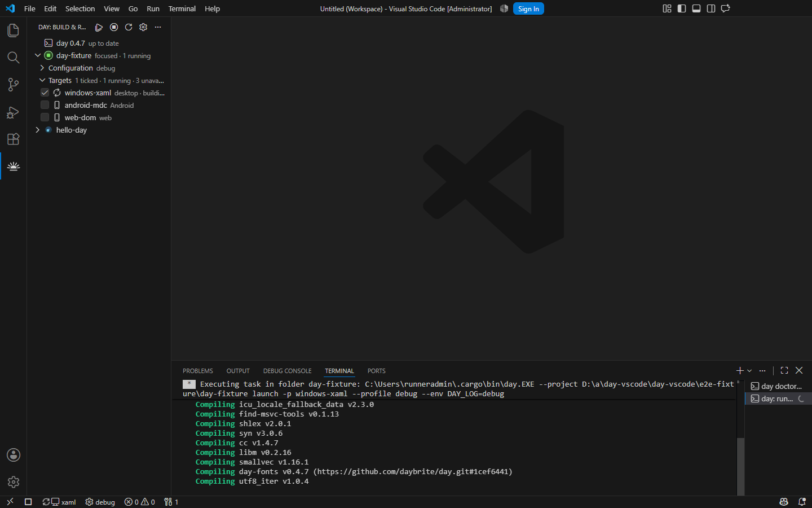Click the stop square icon in status bar
The width and height of the screenshot is (812, 508).
pos(28,502)
